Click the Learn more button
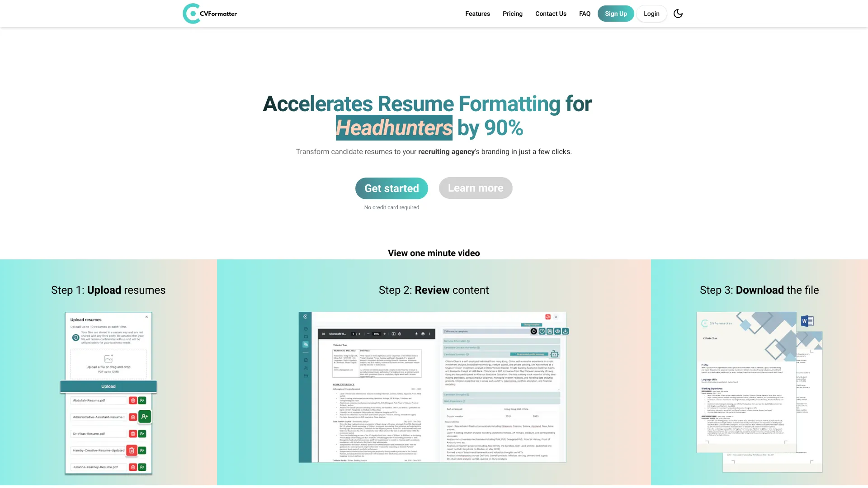Screen dimensions: 868x488 [x=475, y=188]
